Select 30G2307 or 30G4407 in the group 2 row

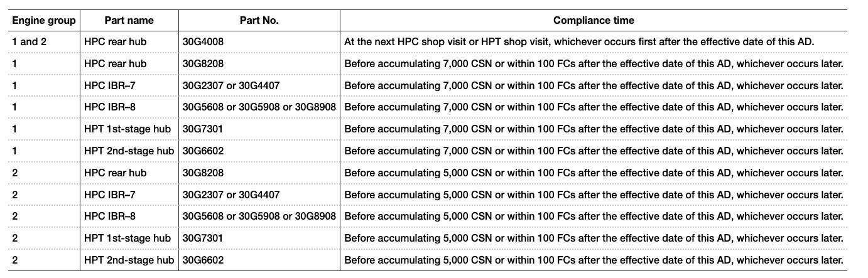231,195
